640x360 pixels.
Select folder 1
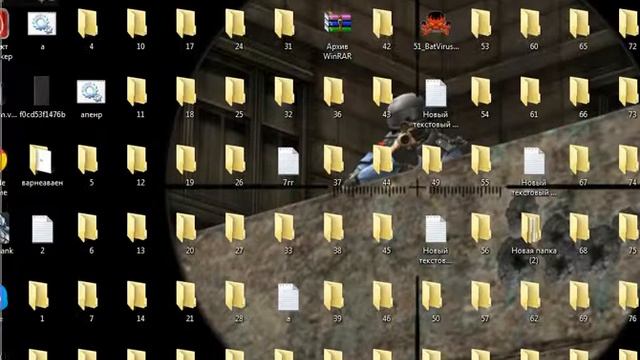(x=39, y=296)
